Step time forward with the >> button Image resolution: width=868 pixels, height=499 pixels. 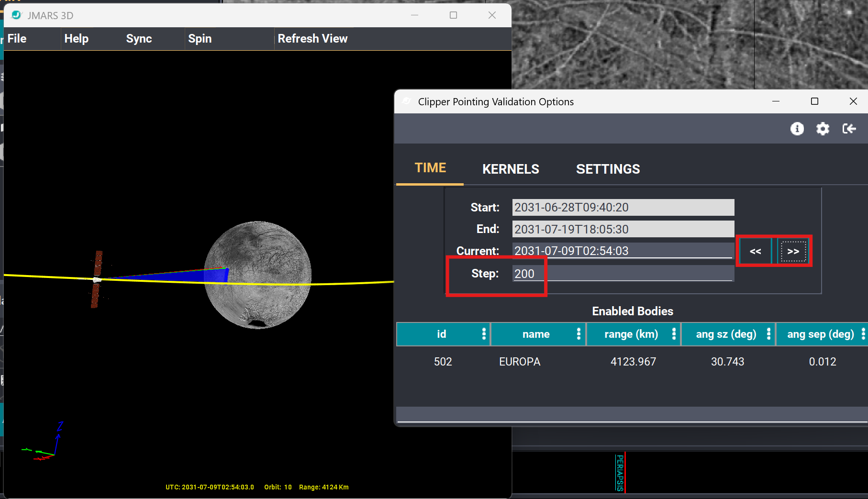(793, 251)
